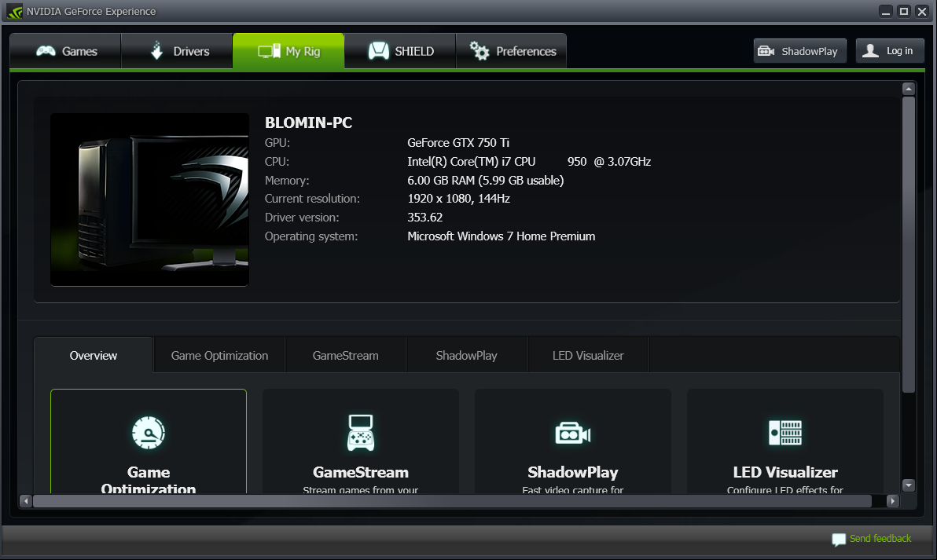937x560 pixels.
Task: Click the 6.00 GB RAM memory value
Action: pos(485,181)
